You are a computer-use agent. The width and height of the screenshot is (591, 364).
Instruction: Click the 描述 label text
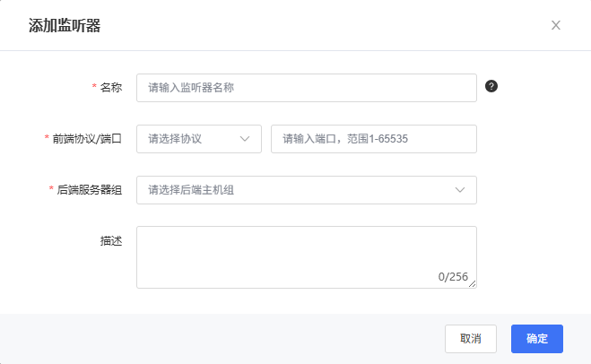(111, 241)
